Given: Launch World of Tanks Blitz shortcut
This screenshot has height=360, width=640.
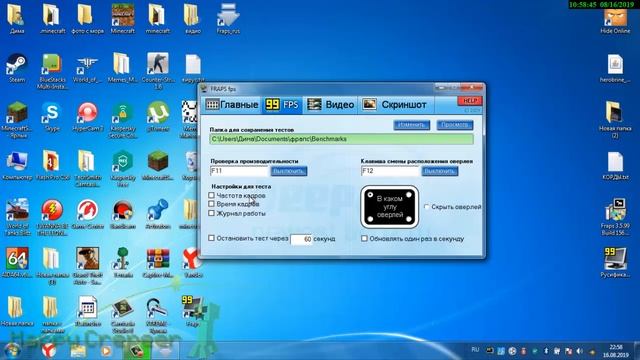Looking at the screenshot, I should [17, 217].
